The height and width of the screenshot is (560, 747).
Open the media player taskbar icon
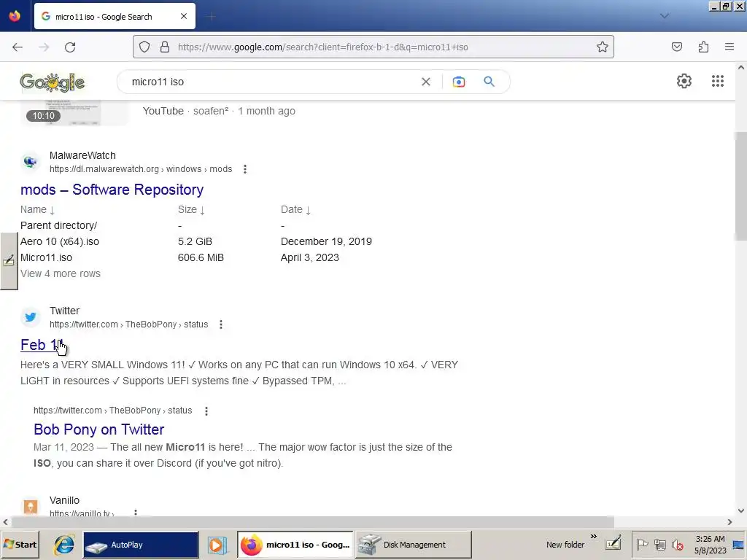click(x=217, y=545)
